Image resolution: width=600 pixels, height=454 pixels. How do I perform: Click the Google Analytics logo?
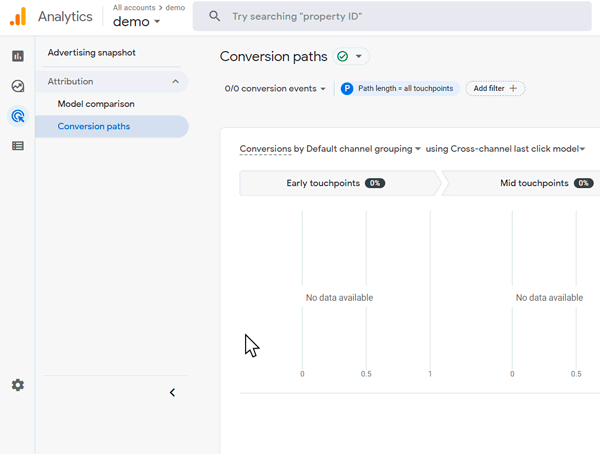tap(18, 16)
